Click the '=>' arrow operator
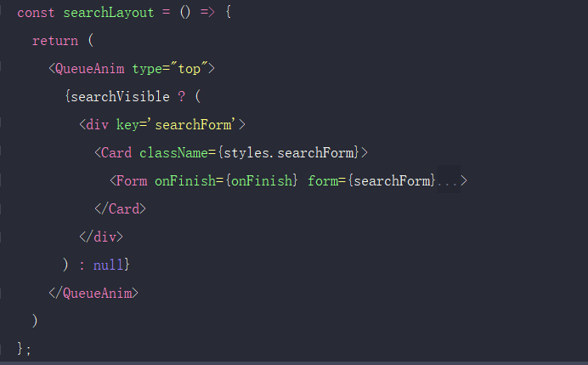 [207, 13]
